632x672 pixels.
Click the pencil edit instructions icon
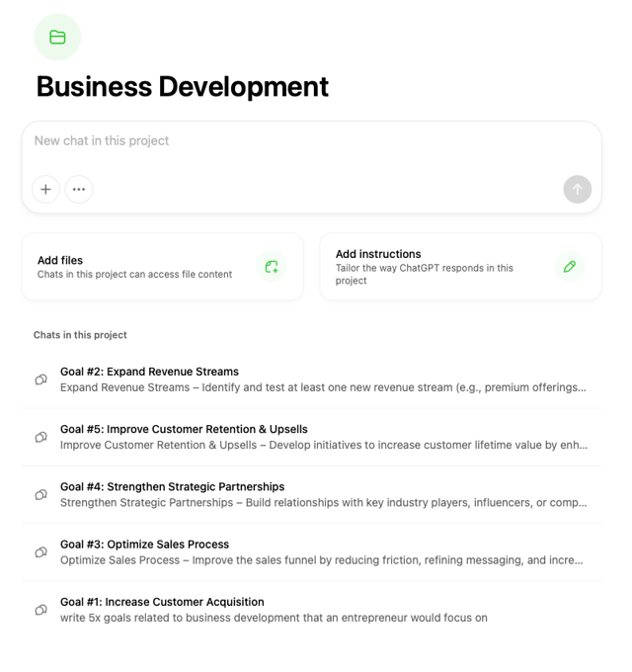570,267
